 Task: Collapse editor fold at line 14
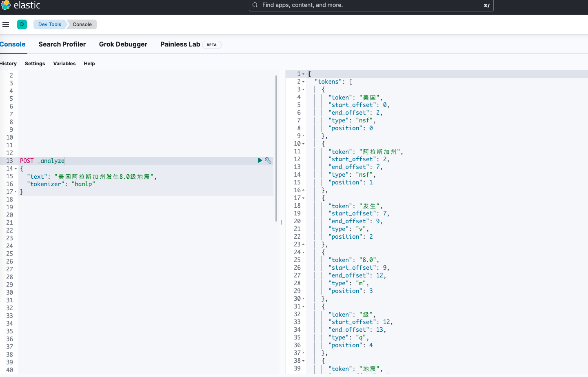[16, 169]
